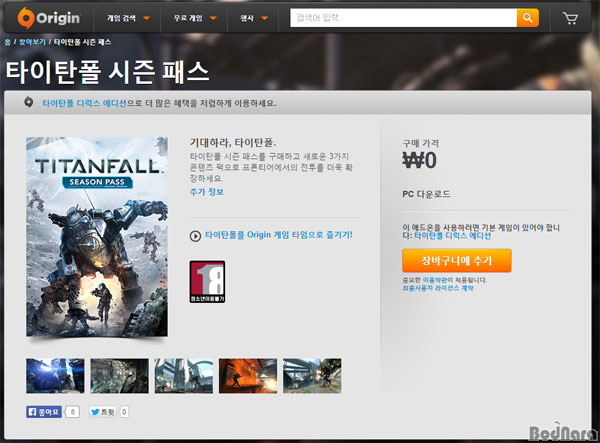Click the orange search magnifier button
Image resolution: width=600 pixels, height=443 pixels.
pos(528,18)
